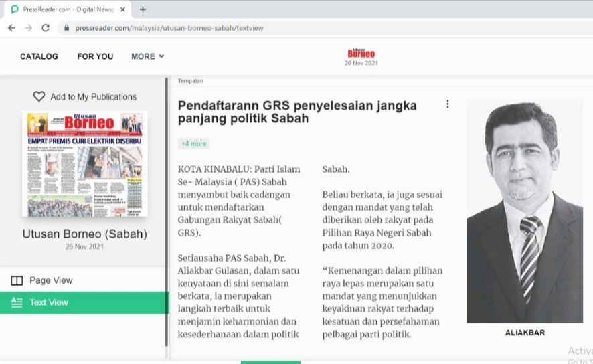Click the Tempatan section label
Screen dimensions: 593x364
point(191,81)
